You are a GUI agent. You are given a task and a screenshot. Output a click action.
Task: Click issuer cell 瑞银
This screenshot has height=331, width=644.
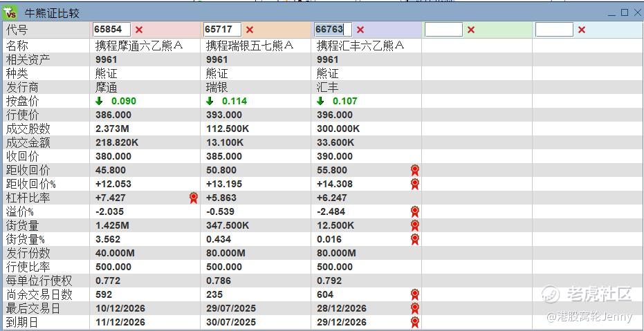point(217,87)
